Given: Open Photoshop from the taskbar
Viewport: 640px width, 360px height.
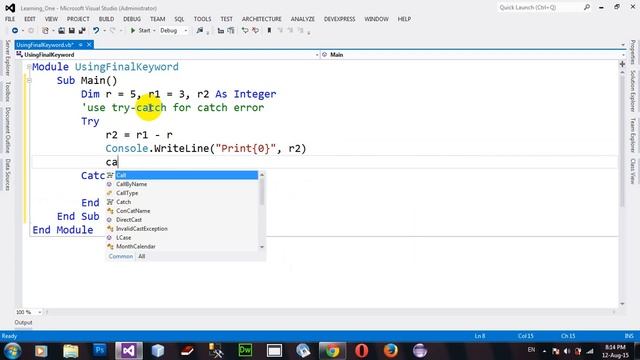Looking at the screenshot, I should pyautogui.click(x=100, y=351).
